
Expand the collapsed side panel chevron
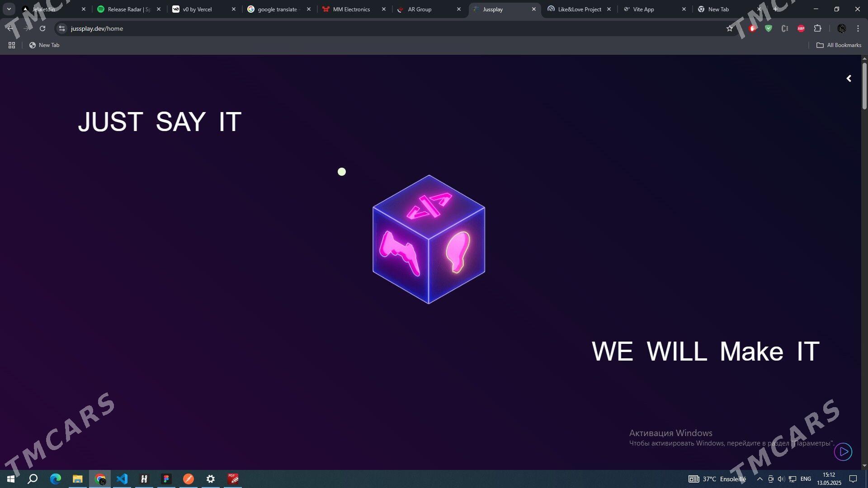click(x=849, y=79)
